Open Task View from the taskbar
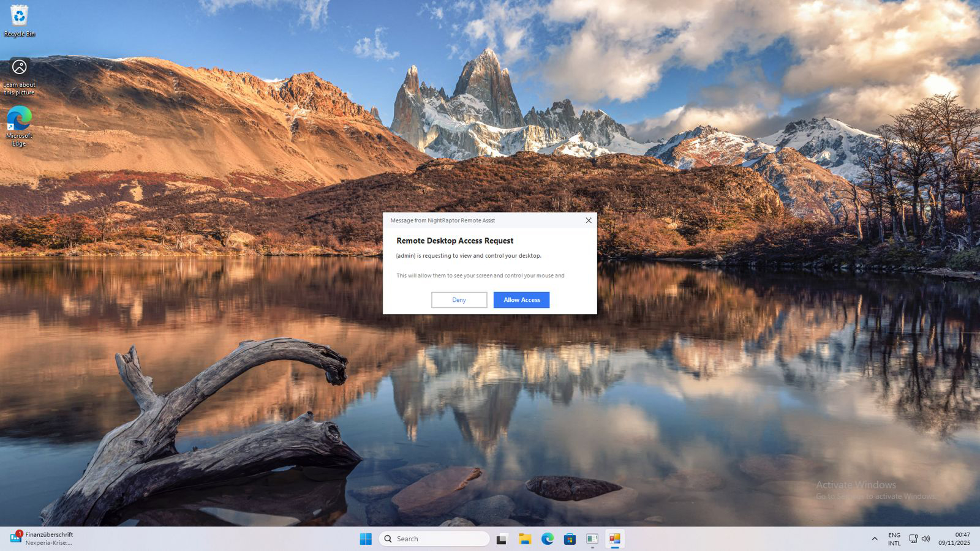This screenshot has height=551, width=980. (502, 539)
